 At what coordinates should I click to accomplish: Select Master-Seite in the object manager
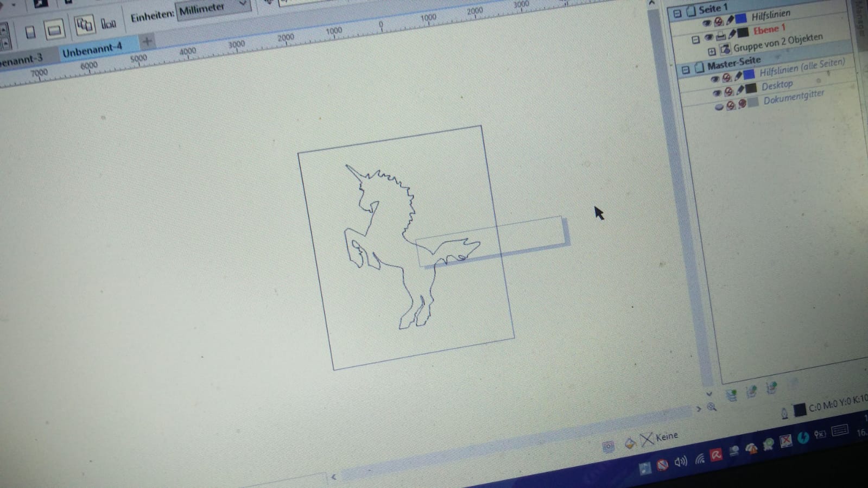(x=734, y=62)
